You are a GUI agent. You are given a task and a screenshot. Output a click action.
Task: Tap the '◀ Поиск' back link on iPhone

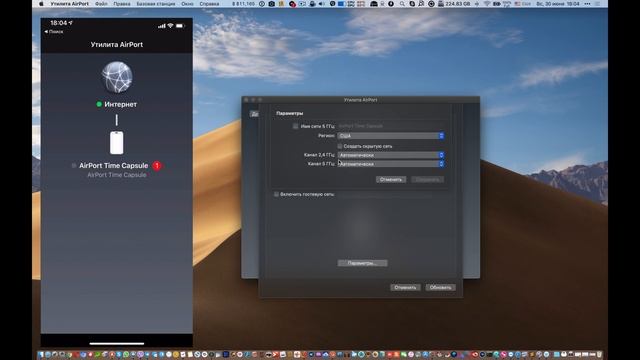click(x=54, y=32)
